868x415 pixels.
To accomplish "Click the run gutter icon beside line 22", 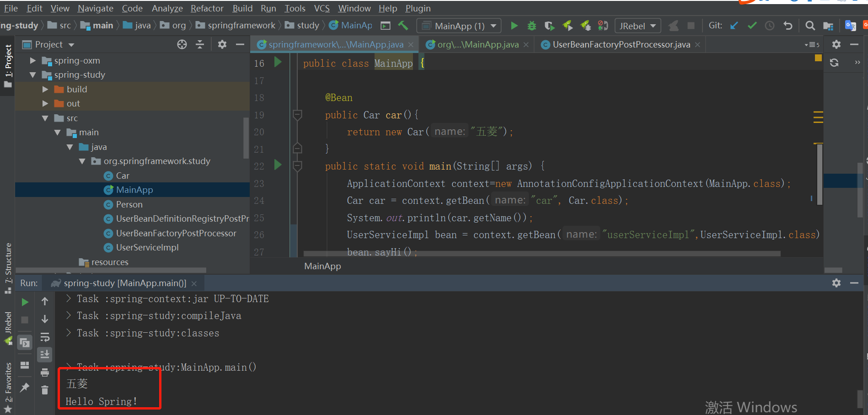I will coord(278,165).
